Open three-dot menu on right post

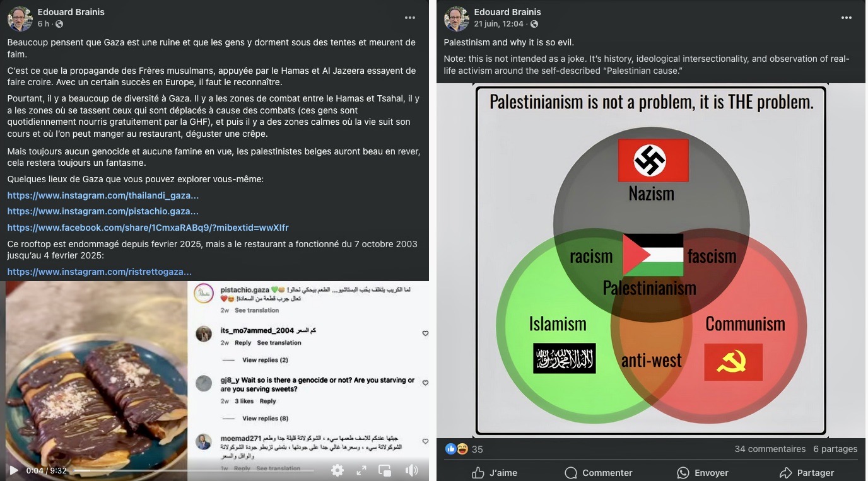point(847,18)
